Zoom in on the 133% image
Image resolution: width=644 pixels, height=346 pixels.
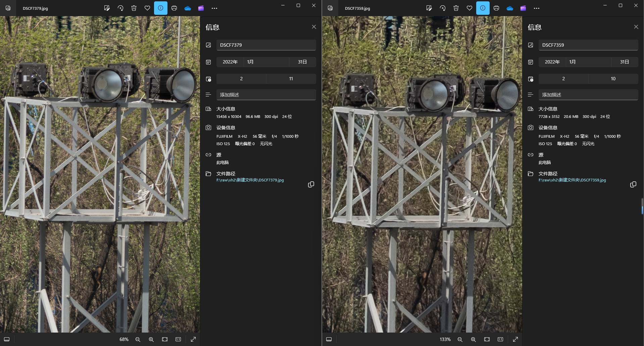(x=473, y=339)
